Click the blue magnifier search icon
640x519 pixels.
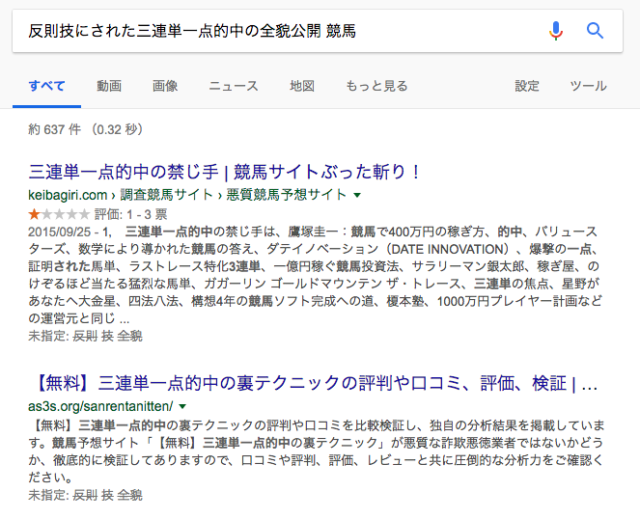(x=595, y=31)
